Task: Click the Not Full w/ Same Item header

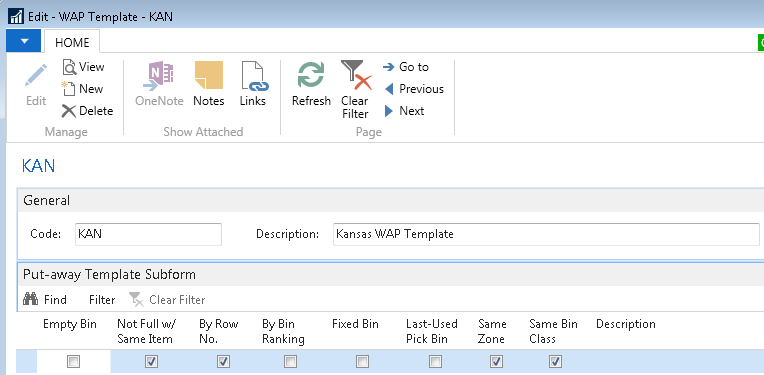Action: pyautogui.click(x=147, y=332)
